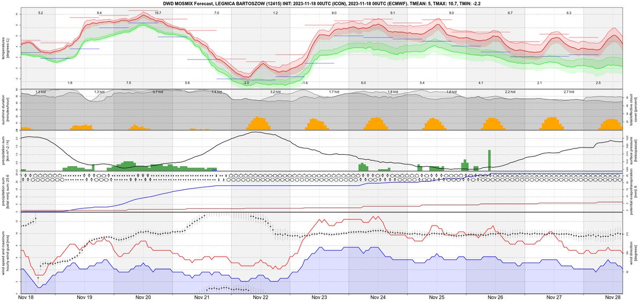The height and width of the screenshot is (306, 644).
Task: Click the daily min value 5.8
Action: (x=187, y=83)
